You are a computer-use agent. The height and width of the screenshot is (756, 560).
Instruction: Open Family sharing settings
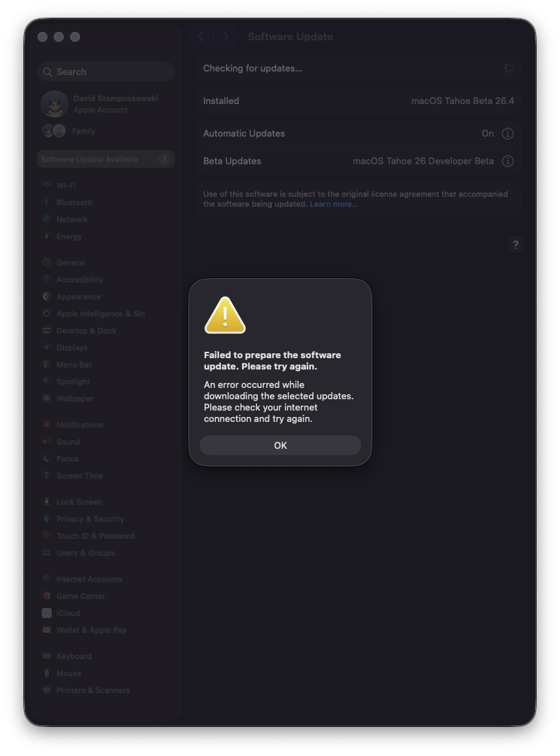tap(83, 131)
